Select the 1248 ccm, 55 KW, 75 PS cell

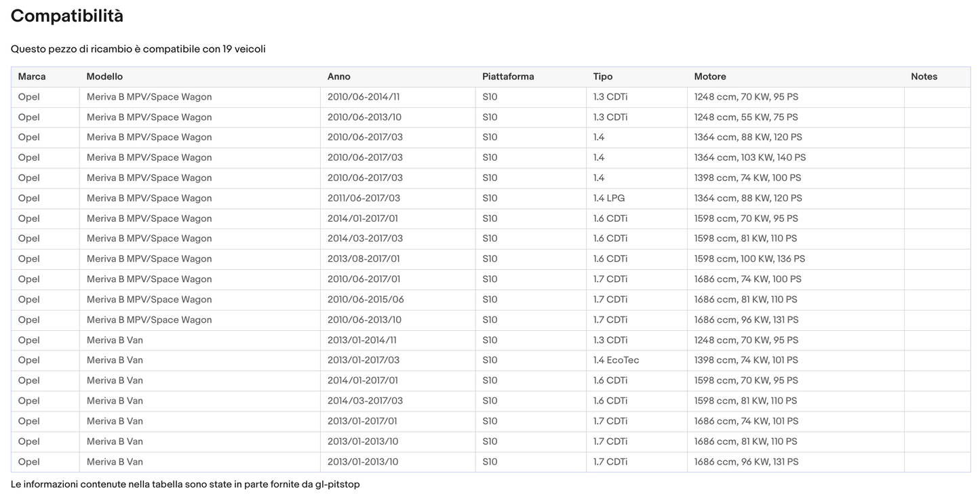coord(745,117)
